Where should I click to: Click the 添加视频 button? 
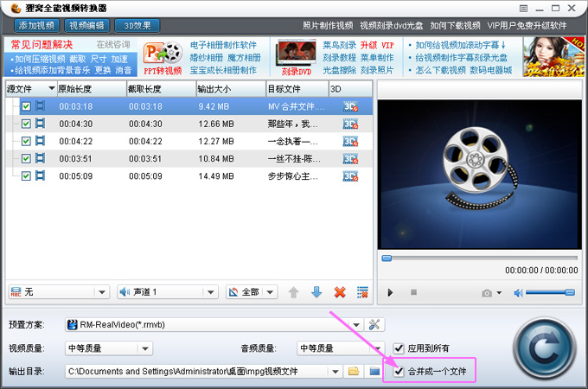tap(34, 26)
